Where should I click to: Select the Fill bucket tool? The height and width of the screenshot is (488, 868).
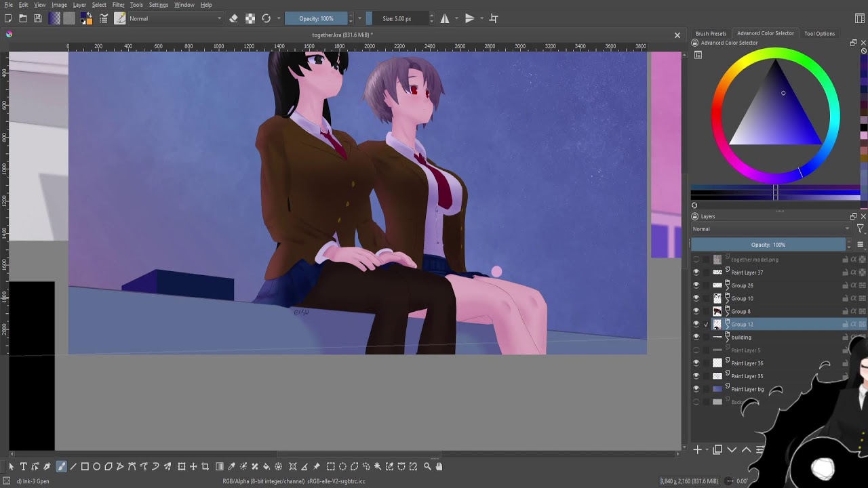click(x=267, y=466)
